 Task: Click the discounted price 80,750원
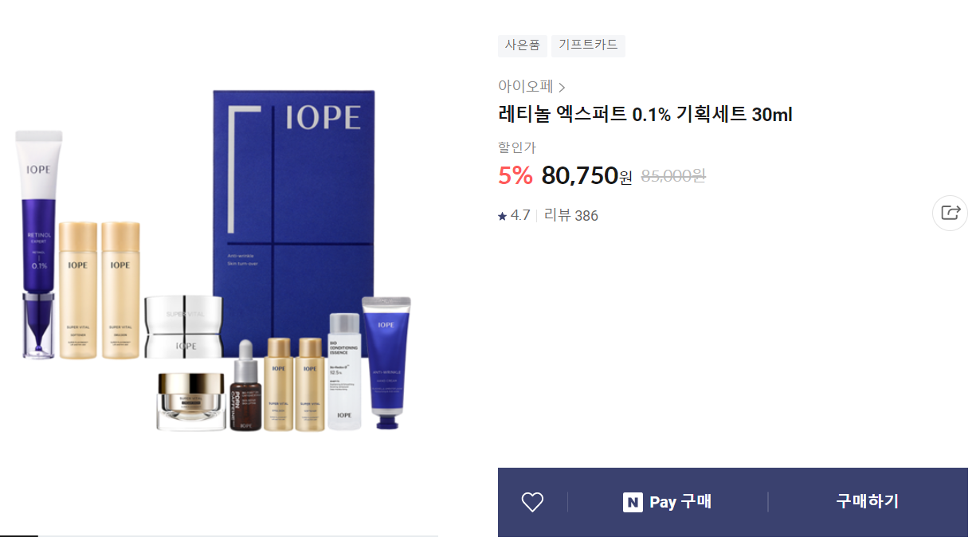586,175
